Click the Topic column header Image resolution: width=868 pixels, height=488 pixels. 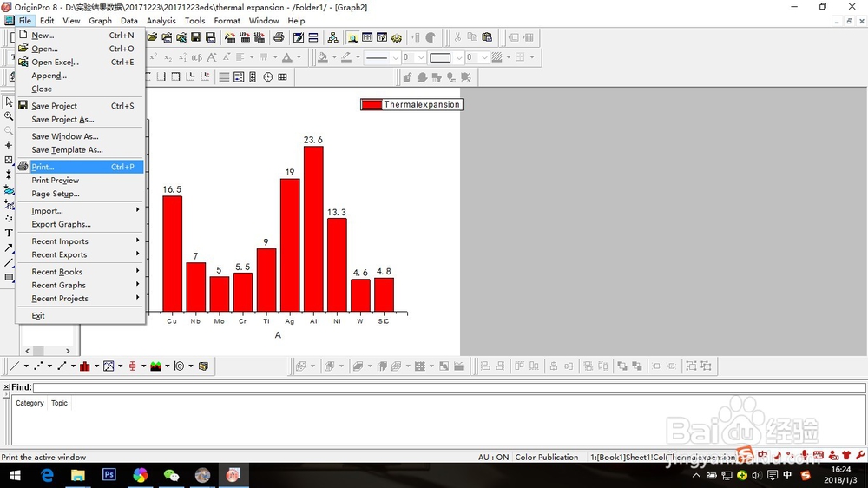(x=59, y=403)
